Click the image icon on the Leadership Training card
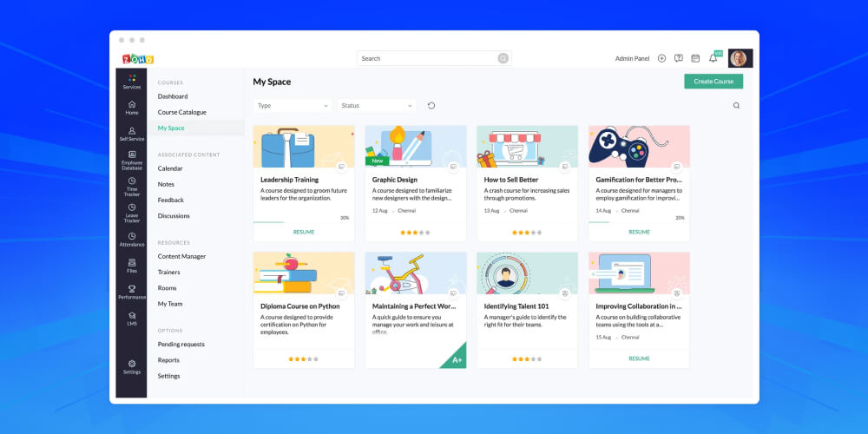This screenshot has width=868, height=434. (x=341, y=167)
